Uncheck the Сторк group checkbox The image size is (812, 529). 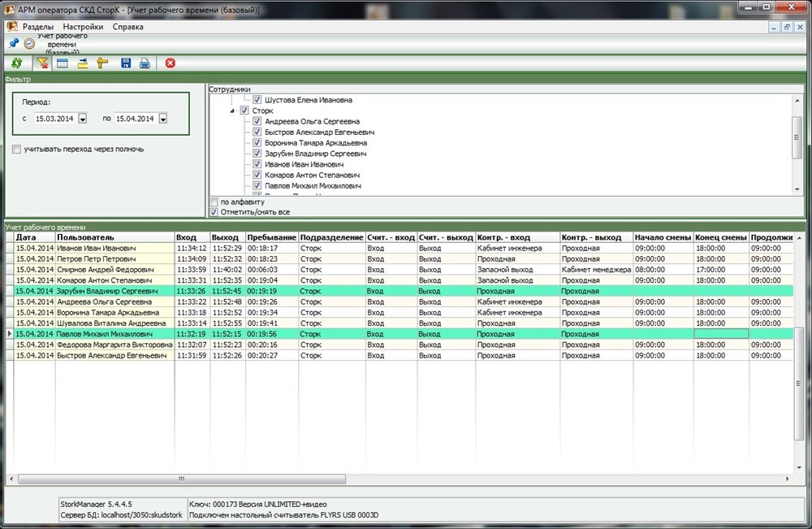(x=244, y=111)
